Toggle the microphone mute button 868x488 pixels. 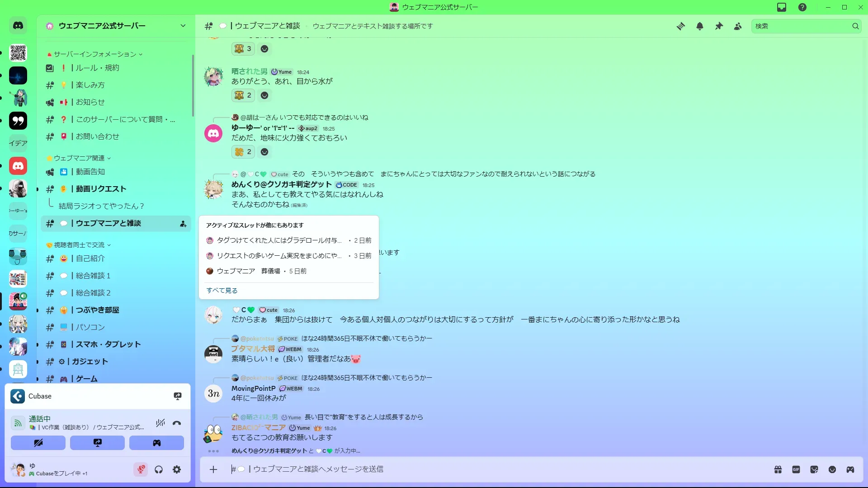[x=141, y=469]
